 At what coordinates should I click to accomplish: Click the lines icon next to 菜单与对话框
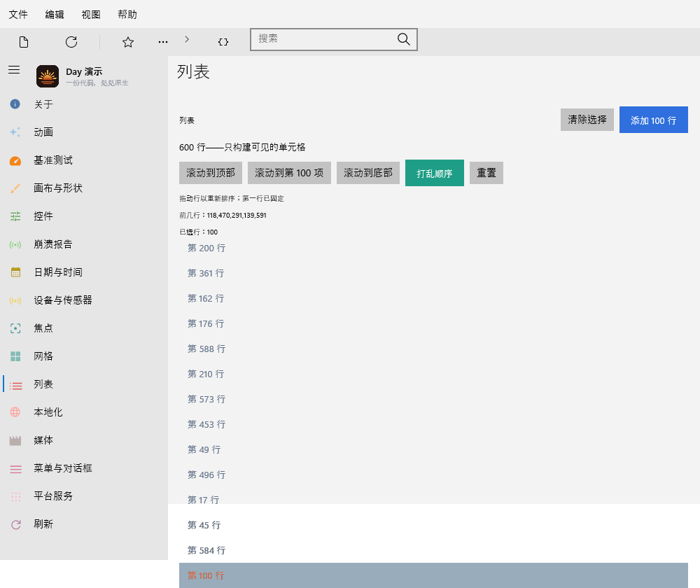tap(15, 469)
